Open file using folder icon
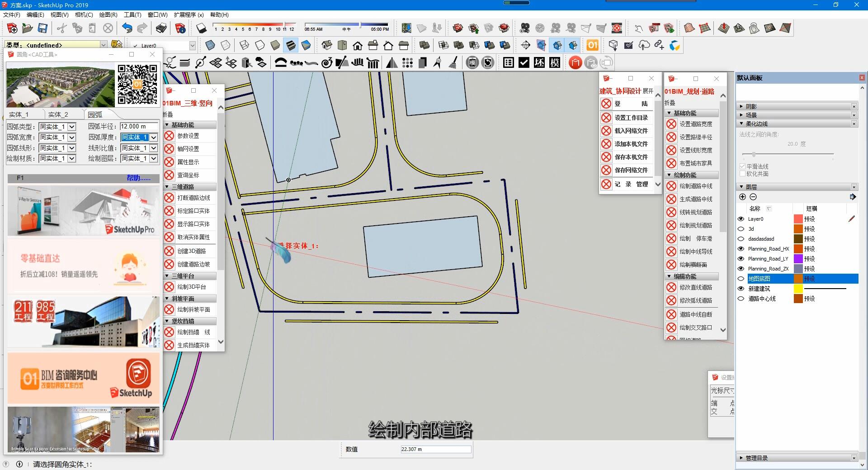The height and width of the screenshot is (470, 868). pos(27,28)
